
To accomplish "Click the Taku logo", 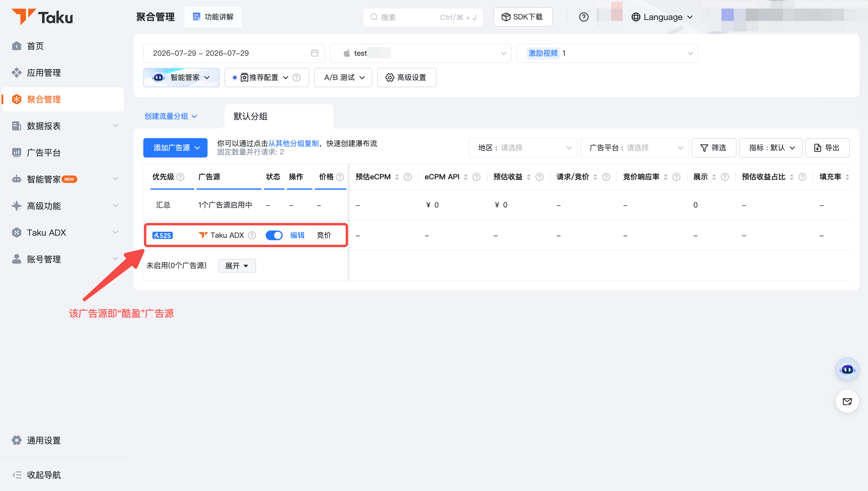I will click(42, 17).
